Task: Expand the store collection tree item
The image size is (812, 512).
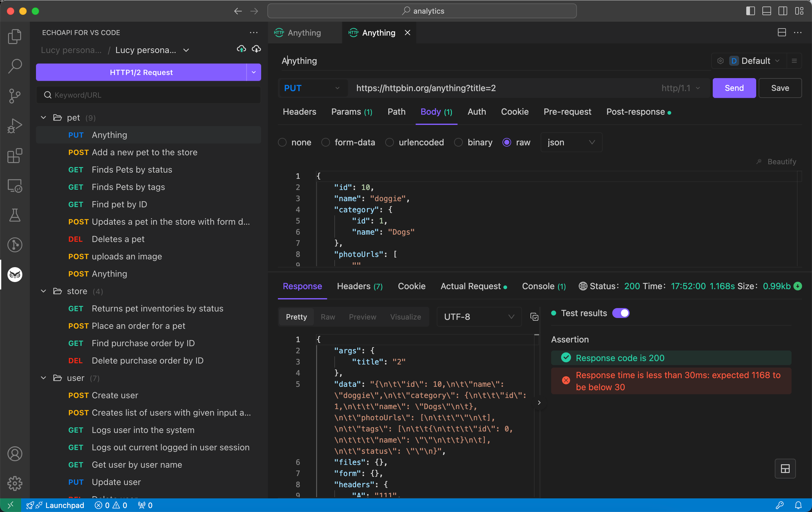Action: pos(45,291)
